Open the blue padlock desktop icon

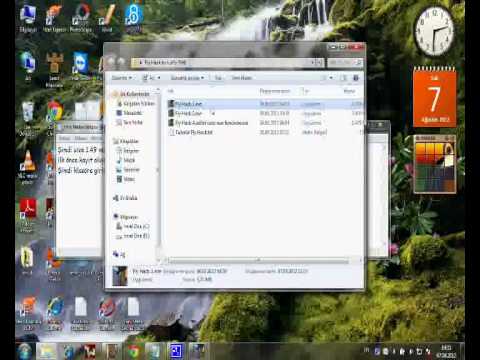[x=134, y=18]
